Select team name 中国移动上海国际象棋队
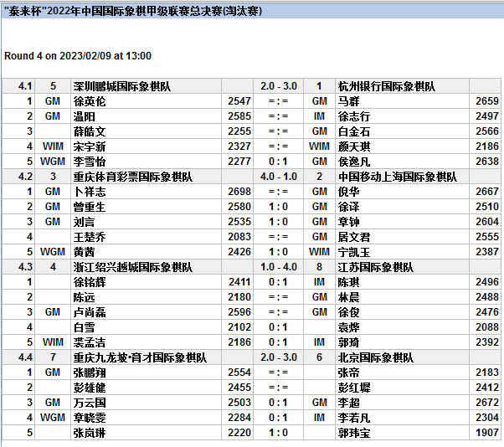 [x=398, y=177]
